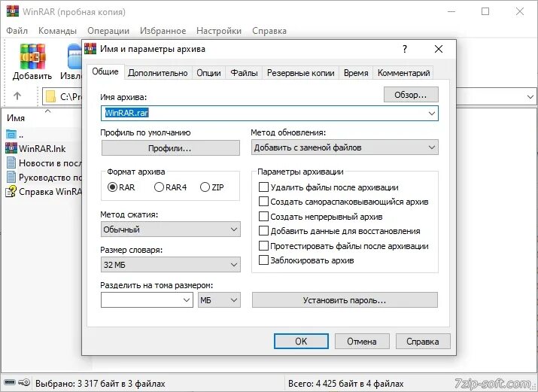Click Имя column header in file list
The width and height of the screenshot is (538, 392).
(x=16, y=118)
